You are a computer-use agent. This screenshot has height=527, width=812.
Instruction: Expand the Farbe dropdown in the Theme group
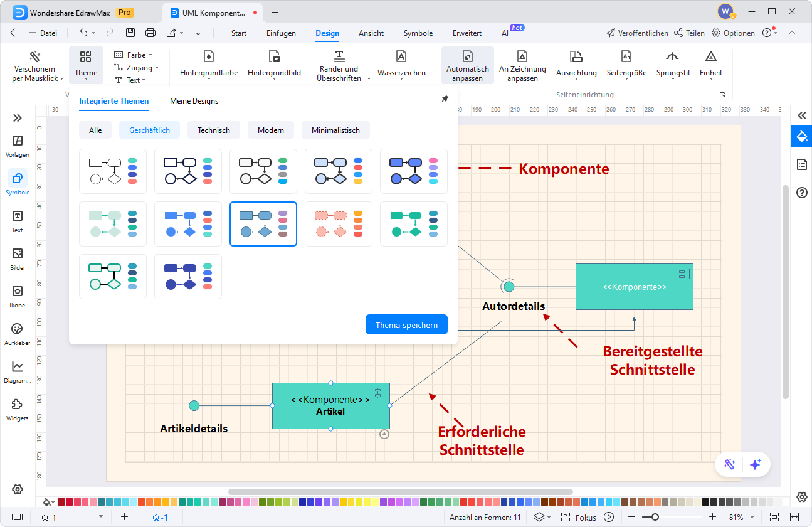pyautogui.click(x=151, y=55)
